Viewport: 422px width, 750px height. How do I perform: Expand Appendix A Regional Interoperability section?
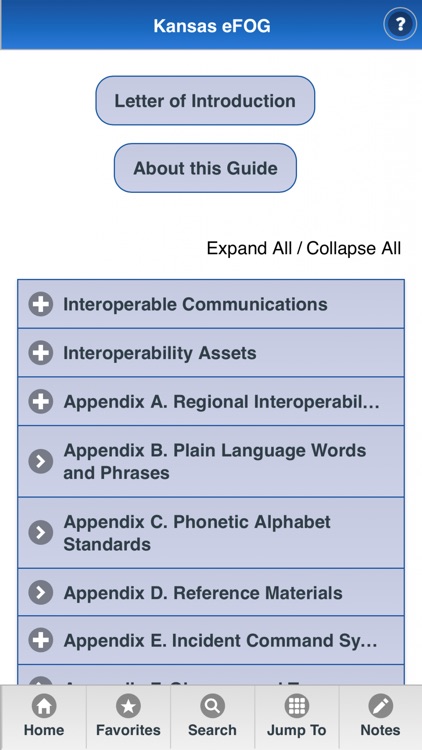pos(211,402)
